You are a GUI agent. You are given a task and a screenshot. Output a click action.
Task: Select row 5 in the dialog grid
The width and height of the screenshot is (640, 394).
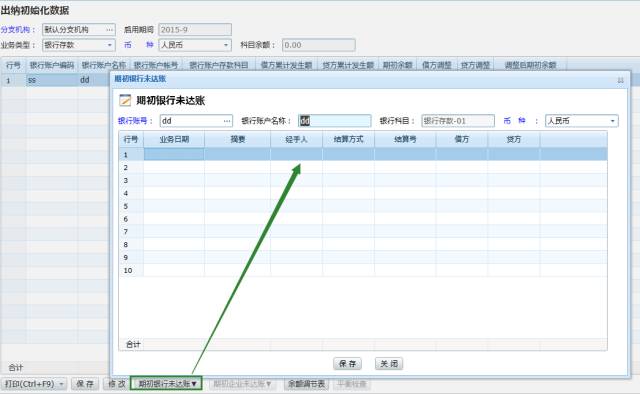363,206
